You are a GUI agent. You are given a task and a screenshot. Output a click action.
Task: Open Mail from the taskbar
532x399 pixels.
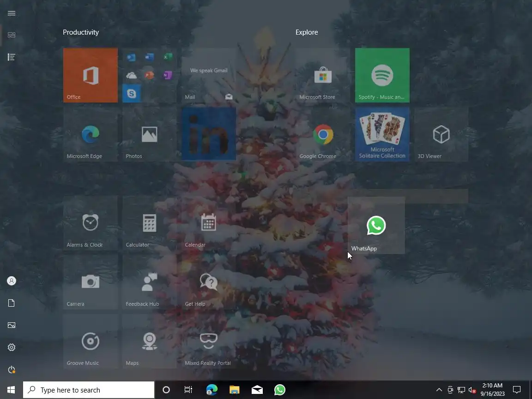257,390
